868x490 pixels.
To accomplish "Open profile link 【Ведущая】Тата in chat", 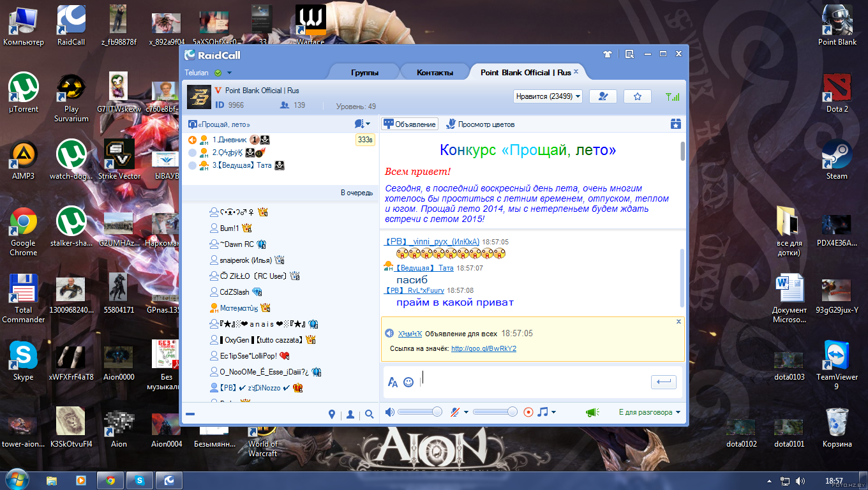I will pos(424,268).
